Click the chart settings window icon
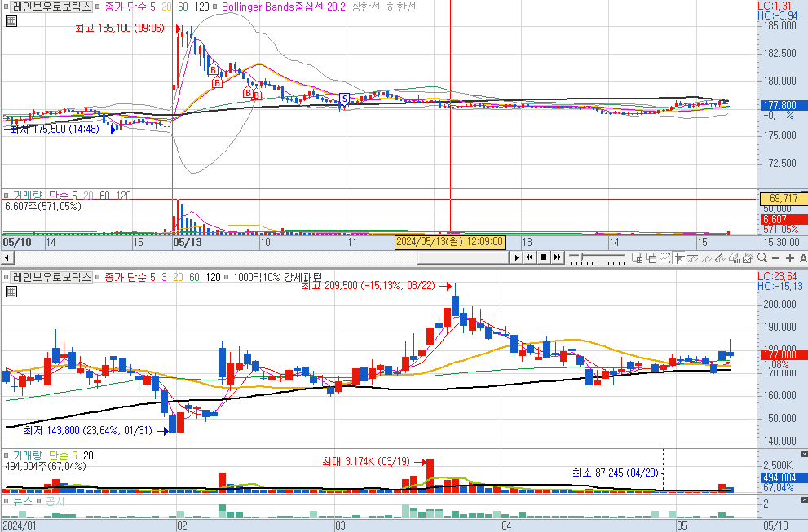This screenshot has width=808, height=532. coord(748,257)
